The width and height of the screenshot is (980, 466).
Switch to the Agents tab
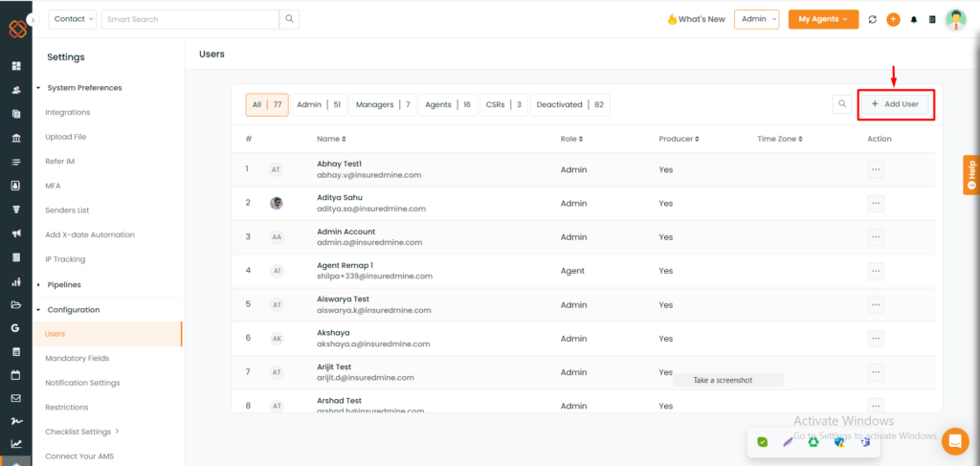point(448,105)
